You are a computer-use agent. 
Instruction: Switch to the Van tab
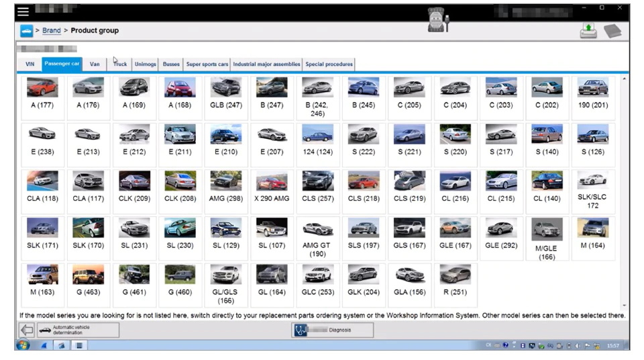[x=95, y=64]
